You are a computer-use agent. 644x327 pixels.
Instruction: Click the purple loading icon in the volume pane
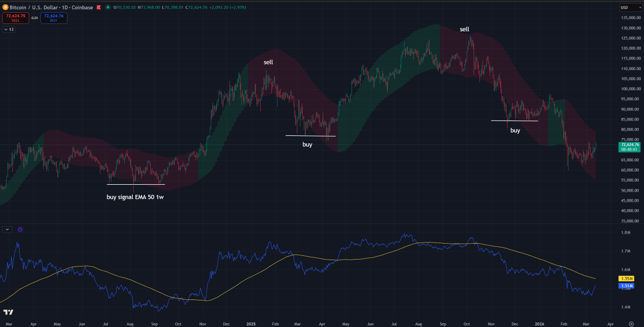20,229
